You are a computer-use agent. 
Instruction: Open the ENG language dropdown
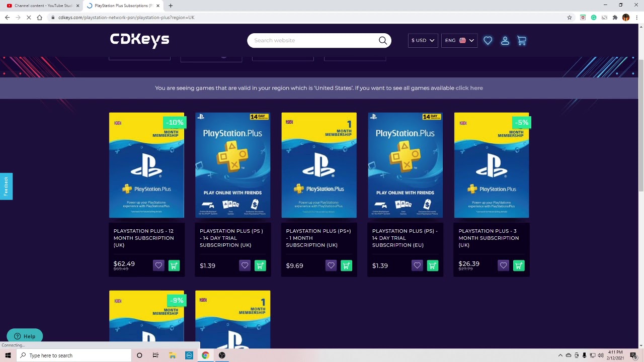[459, 40]
